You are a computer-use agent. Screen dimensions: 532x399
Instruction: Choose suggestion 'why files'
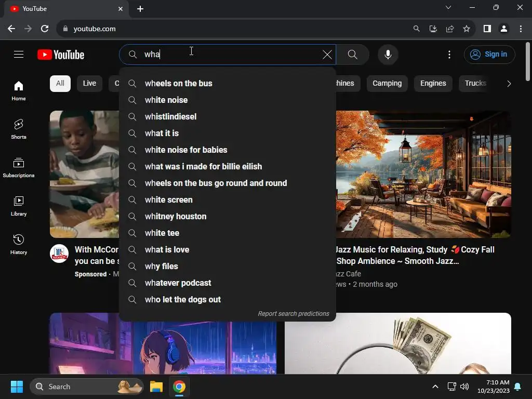(228, 266)
